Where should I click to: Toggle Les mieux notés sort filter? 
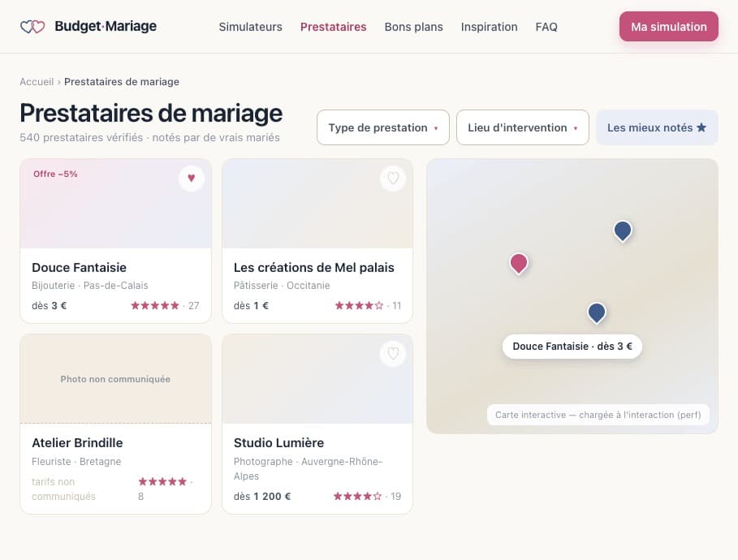click(657, 127)
